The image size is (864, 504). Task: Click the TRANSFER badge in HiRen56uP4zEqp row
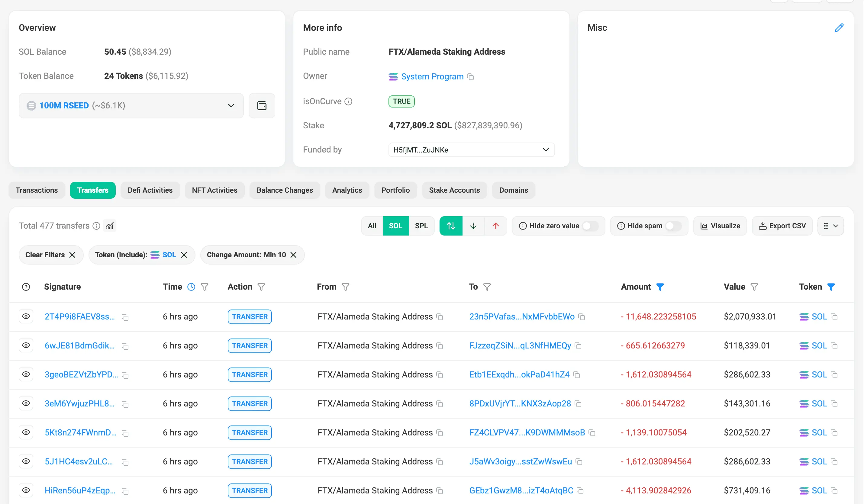pos(250,491)
